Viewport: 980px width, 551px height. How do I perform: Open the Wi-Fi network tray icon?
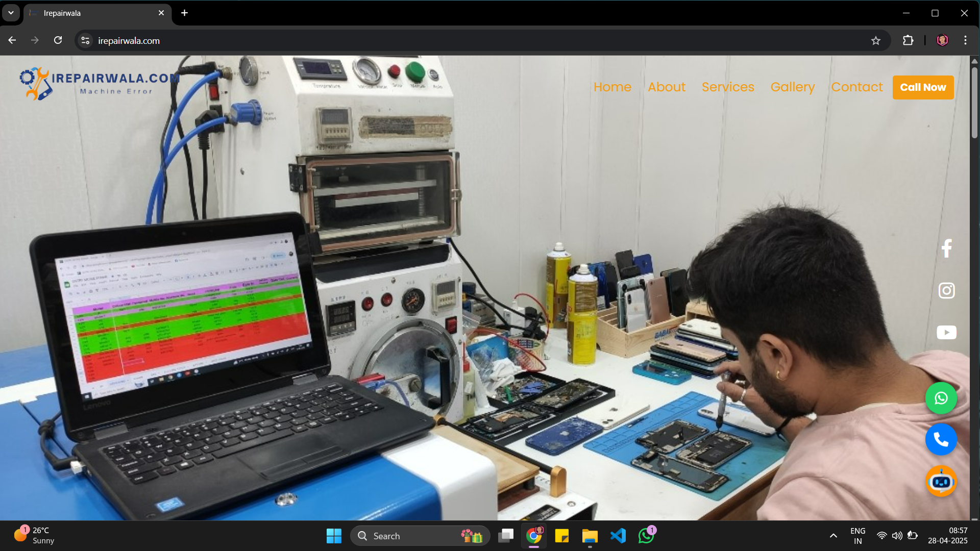pyautogui.click(x=881, y=536)
